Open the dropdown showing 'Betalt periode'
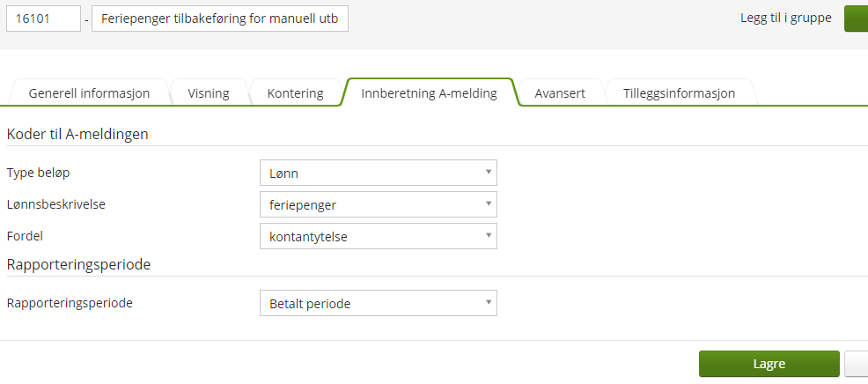Viewport: 868px width, 384px height. [x=378, y=303]
